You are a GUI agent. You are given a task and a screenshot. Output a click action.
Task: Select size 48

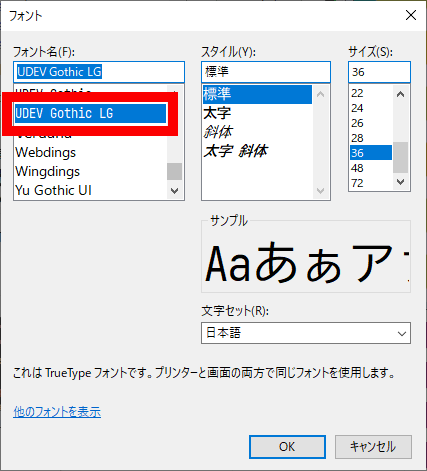[x=357, y=168]
